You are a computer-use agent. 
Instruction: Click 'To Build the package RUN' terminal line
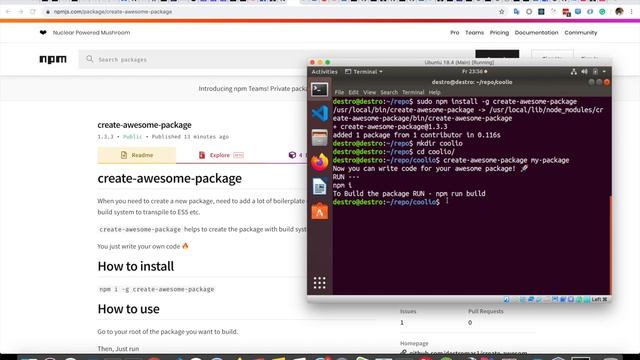coord(409,193)
